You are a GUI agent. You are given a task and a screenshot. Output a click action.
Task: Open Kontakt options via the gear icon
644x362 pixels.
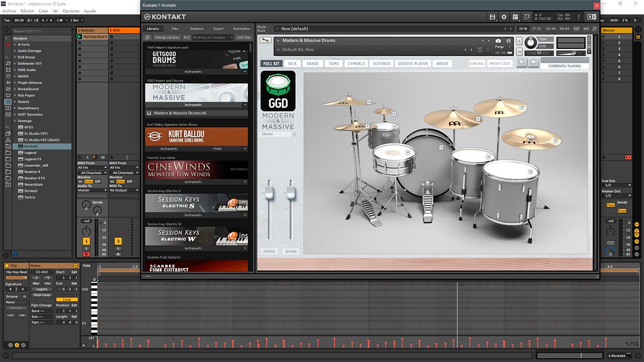[x=504, y=17]
